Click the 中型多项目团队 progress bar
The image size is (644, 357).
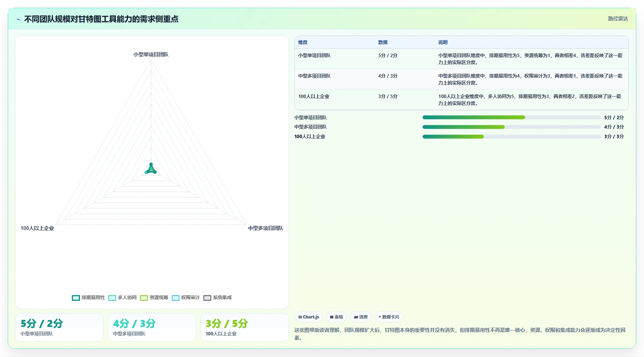pos(512,127)
